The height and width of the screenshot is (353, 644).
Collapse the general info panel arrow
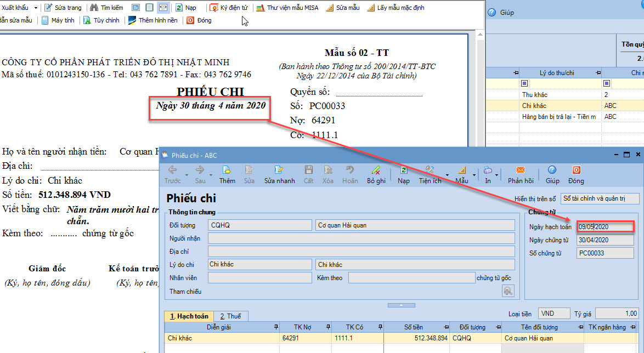(x=402, y=305)
